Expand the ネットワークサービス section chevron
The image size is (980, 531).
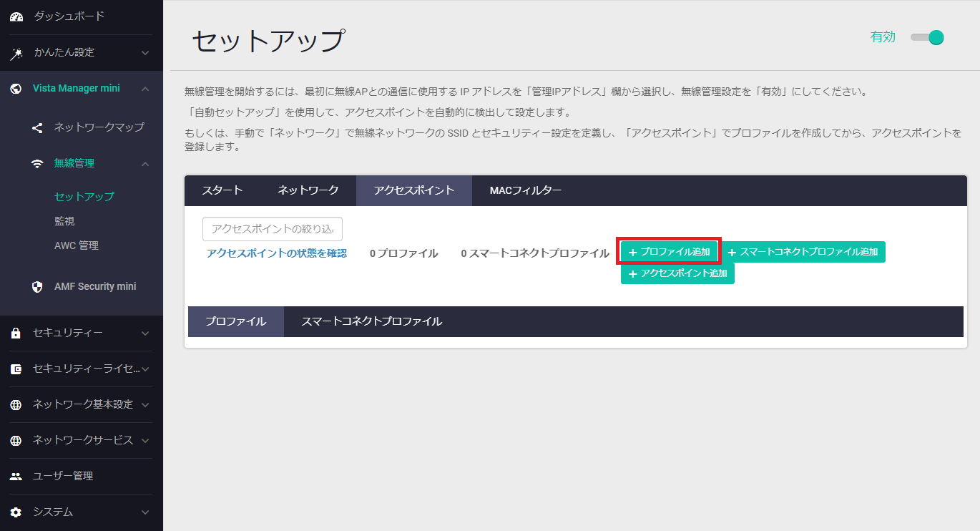[x=145, y=441]
